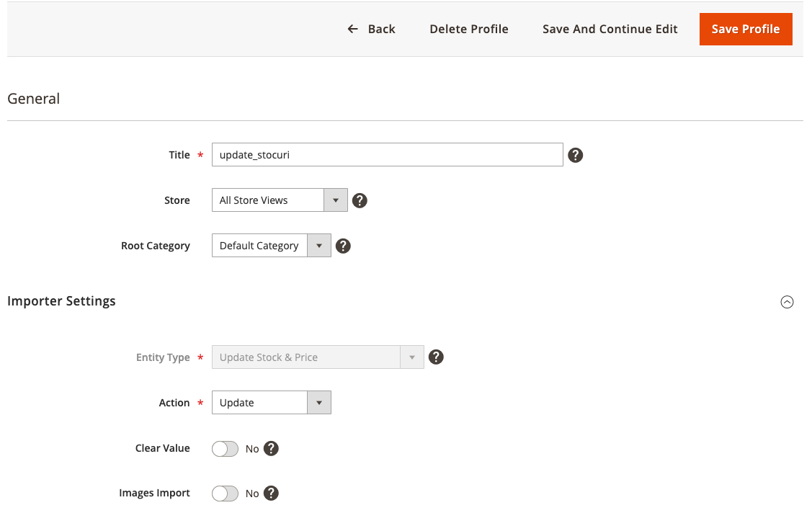Open the disabled Entity Type dropdown
Screen dimensions: 812x513
click(x=318, y=357)
